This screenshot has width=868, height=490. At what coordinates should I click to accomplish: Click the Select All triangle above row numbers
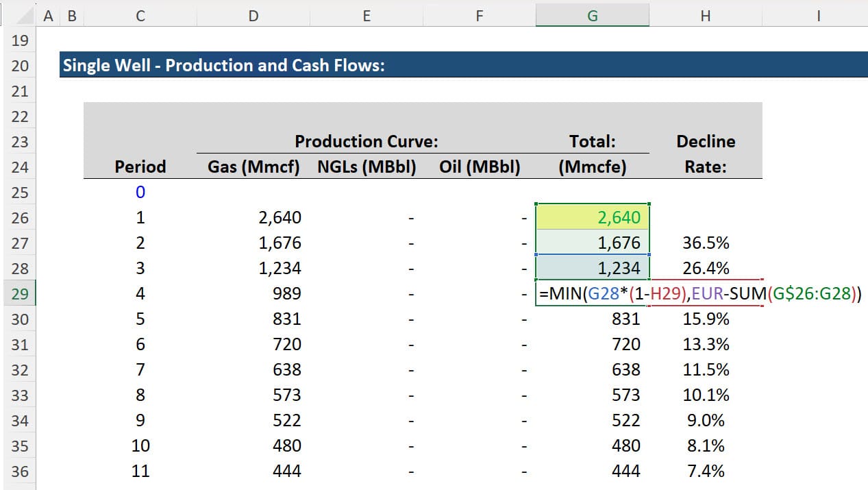click(x=23, y=15)
